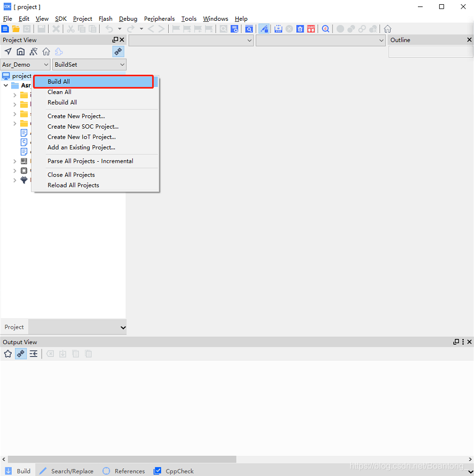Switch to the Search/Replace output tab
The image size is (474, 476).
[x=67, y=471]
